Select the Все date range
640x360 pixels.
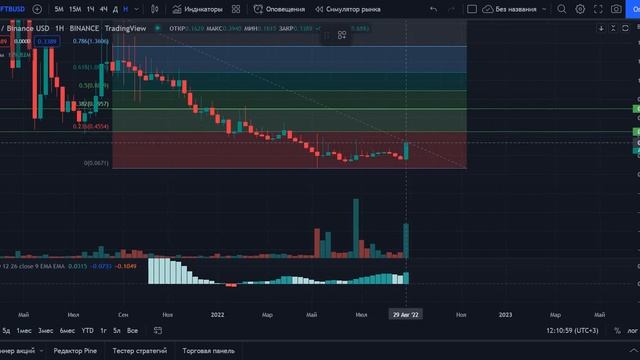click(132, 331)
